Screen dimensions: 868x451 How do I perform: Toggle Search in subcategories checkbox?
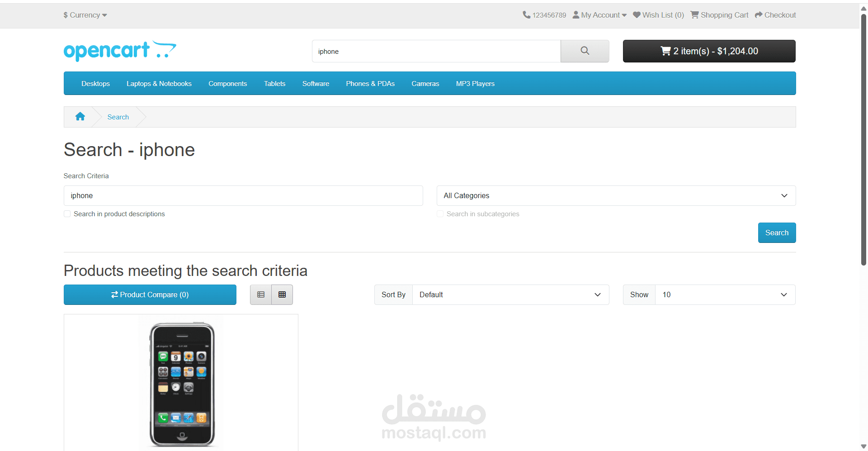click(440, 214)
